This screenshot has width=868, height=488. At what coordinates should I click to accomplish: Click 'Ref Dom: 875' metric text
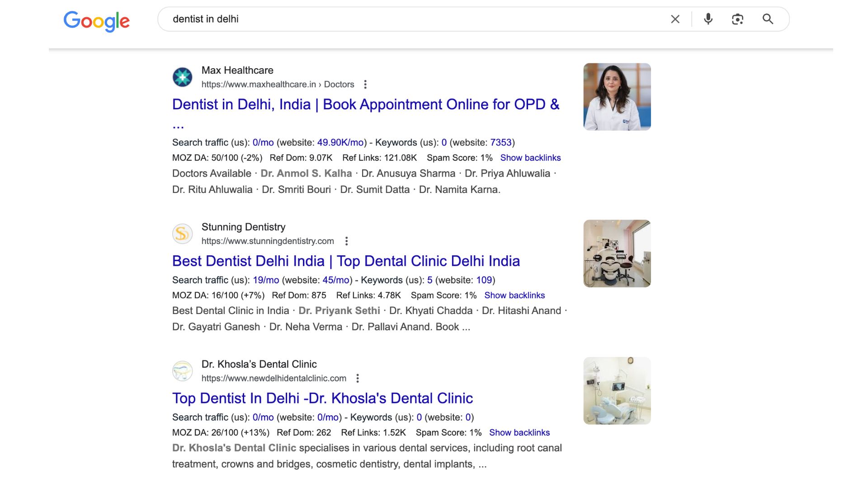pyautogui.click(x=299, y=295)
